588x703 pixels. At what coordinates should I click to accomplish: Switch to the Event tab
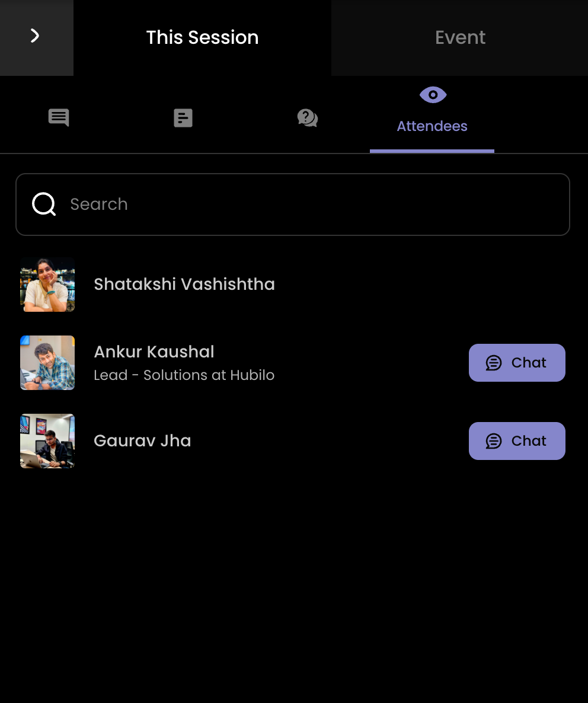pos(460,38)
